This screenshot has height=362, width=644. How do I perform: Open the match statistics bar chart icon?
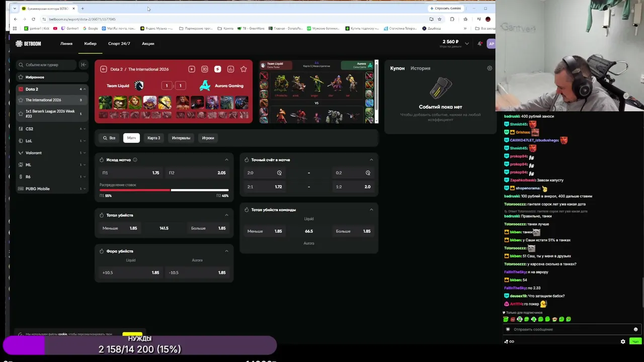[230, 69]
